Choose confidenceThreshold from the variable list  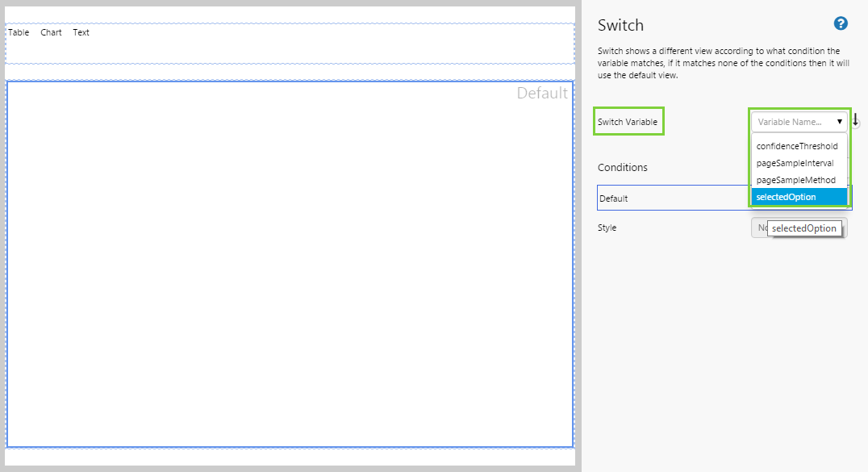point(797,146)
